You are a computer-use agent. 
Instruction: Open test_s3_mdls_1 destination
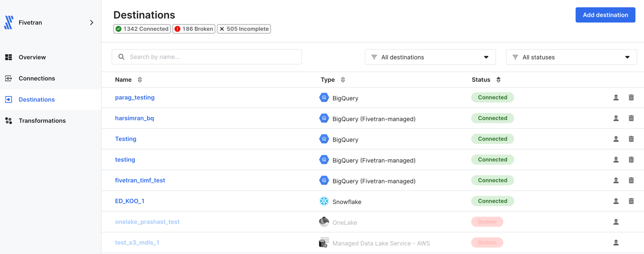pos(137,243)
